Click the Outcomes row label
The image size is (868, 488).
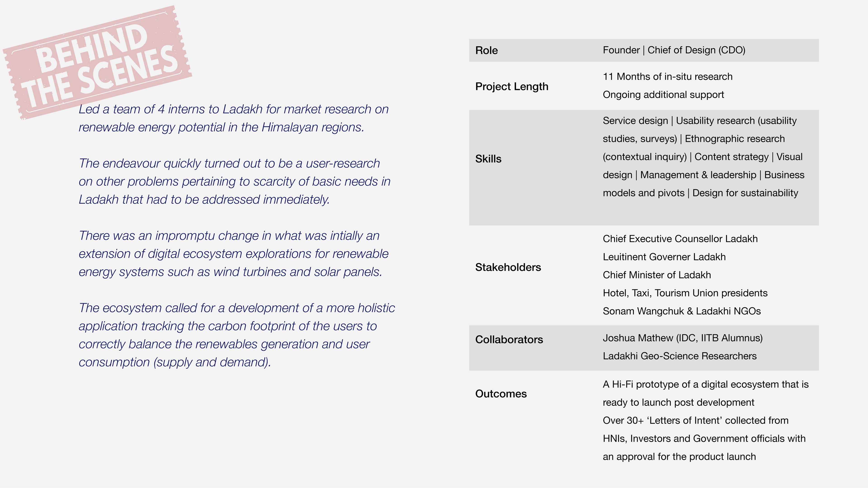tap(501, 394)
